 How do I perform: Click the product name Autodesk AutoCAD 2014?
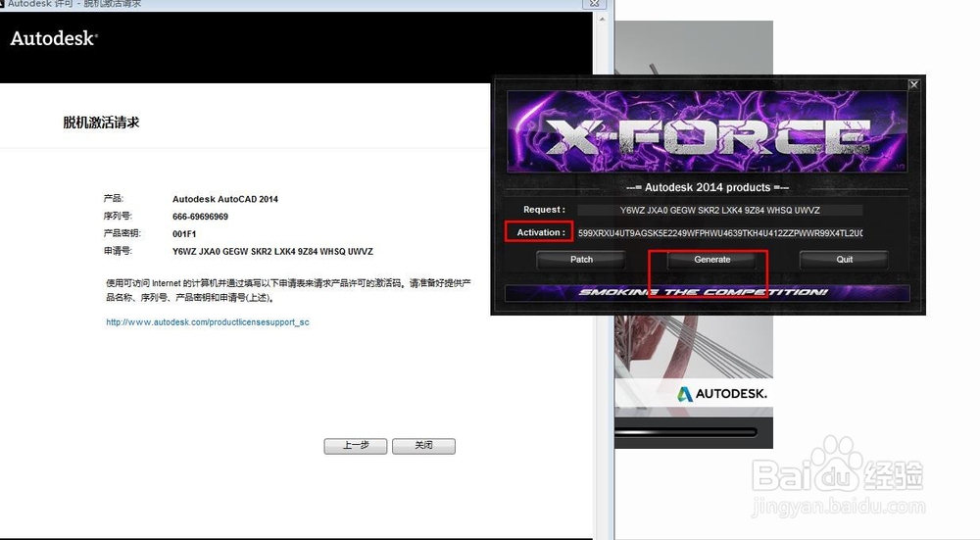225,199
